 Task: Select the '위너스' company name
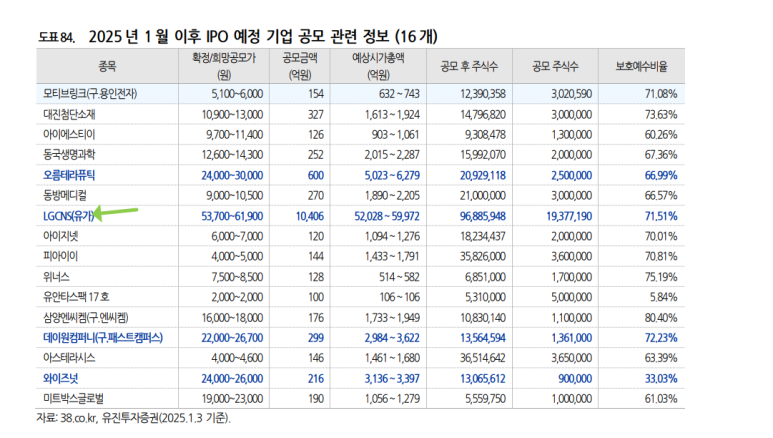[x=56, y=277]
